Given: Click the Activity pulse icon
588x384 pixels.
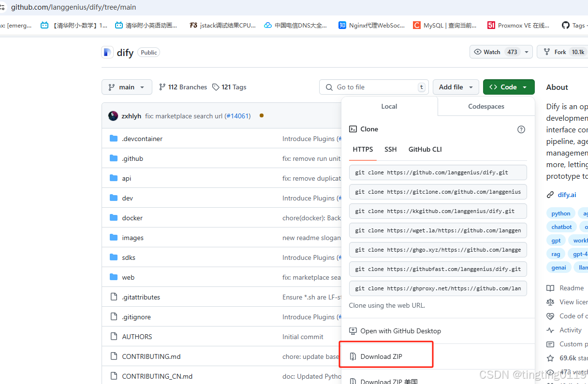Looking at the screenshot, I should (x=550, y=330).
